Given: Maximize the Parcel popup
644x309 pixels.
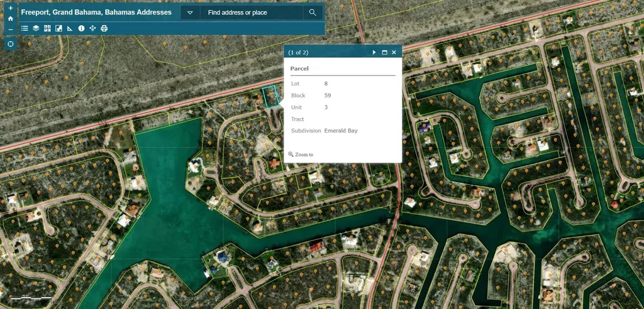Looking at the screenshot, I should pyautogui.click(x=384, y=53).
